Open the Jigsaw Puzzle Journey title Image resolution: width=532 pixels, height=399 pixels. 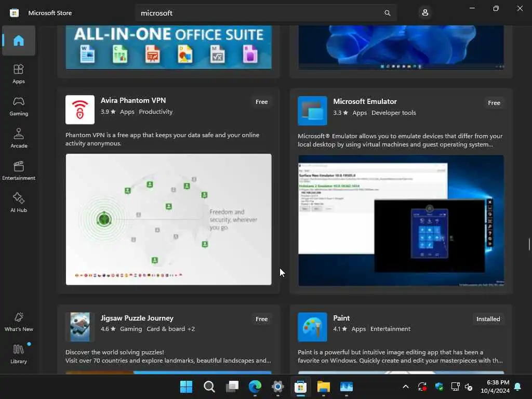pos(137,318)
